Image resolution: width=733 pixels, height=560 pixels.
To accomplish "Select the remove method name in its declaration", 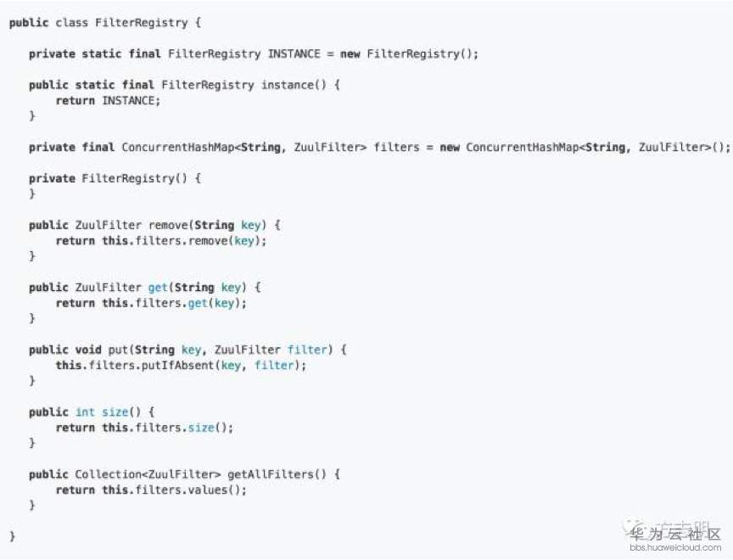I will click(168, 225).
